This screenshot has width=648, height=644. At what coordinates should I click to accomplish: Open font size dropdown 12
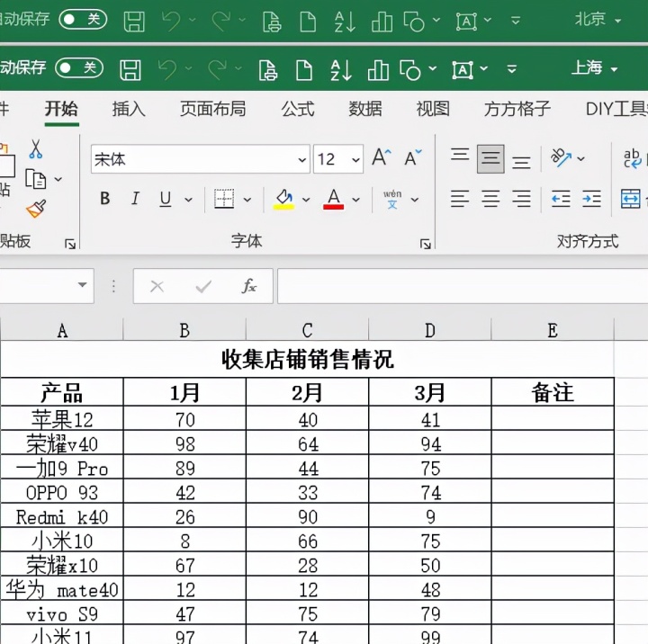pos(355,159)
